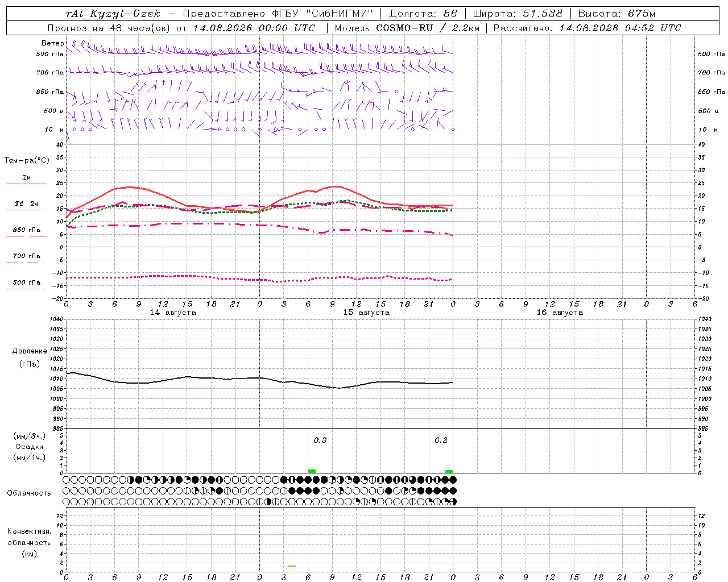Click the rAl_Kyzyl-Ozek station title
Viewport: 728px width, 582px height.
[x=113, y=14]
